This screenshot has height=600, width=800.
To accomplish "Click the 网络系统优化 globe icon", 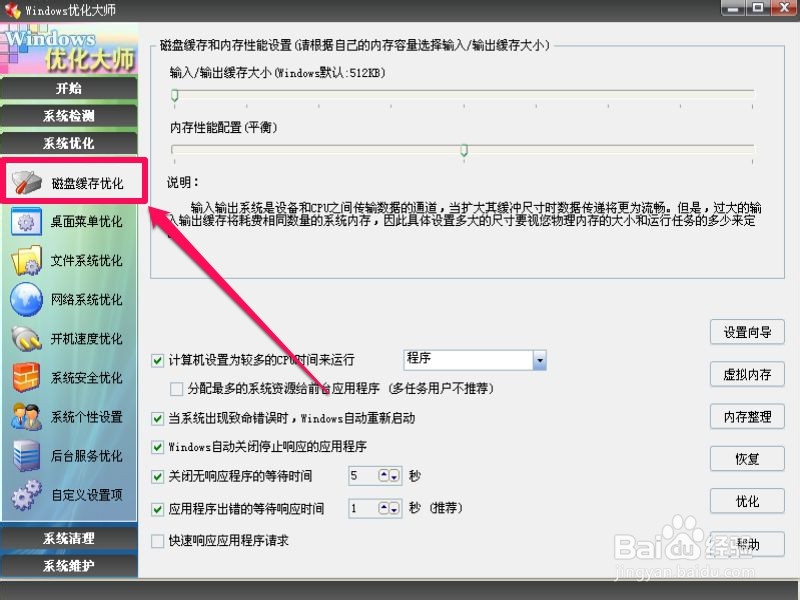I will click(x=26, y=299).
